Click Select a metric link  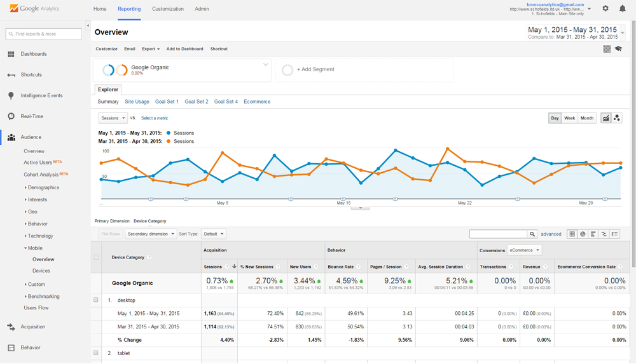pyautogui.click(x=155, y=118)
